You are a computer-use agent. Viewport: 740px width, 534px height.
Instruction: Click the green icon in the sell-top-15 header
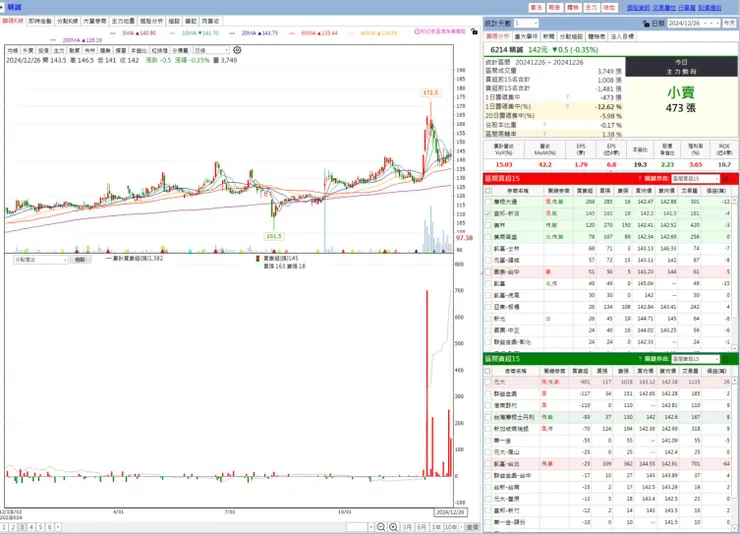coord(725,359)
